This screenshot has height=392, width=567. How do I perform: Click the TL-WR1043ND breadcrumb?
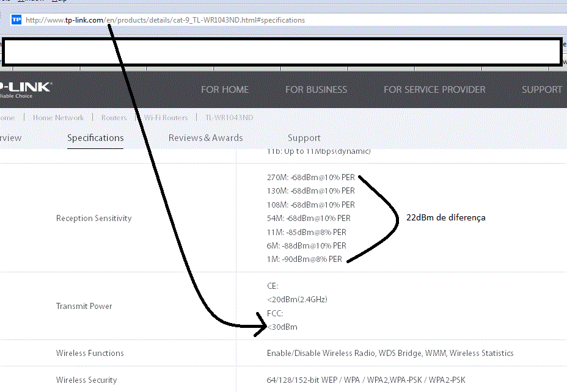(229, 117)
